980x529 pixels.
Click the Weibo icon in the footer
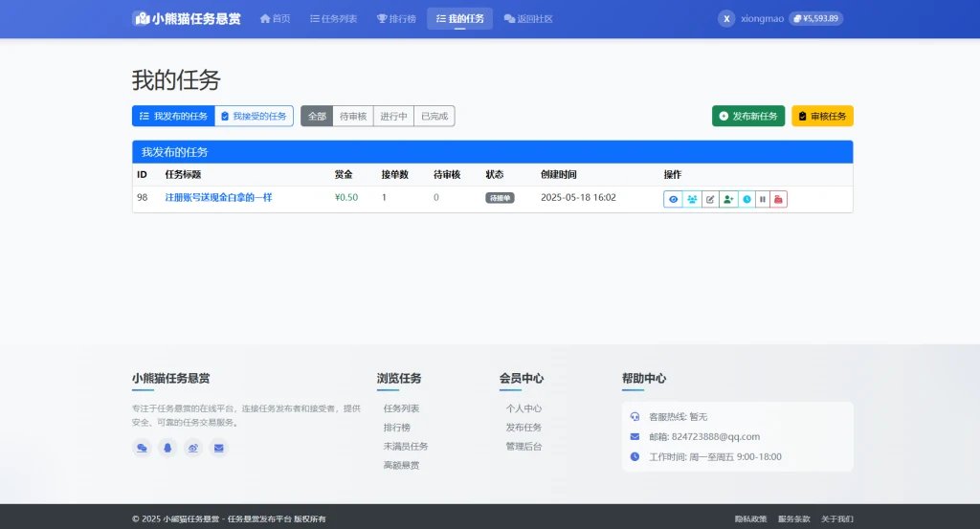[193, 448]
